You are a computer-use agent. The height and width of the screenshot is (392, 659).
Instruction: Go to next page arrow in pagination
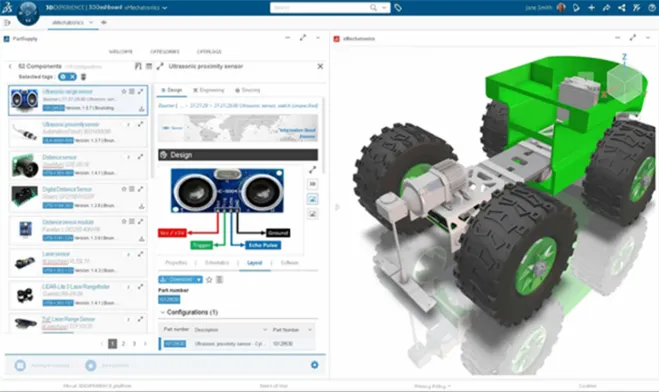pyautogui.click(x=145, y=344)
